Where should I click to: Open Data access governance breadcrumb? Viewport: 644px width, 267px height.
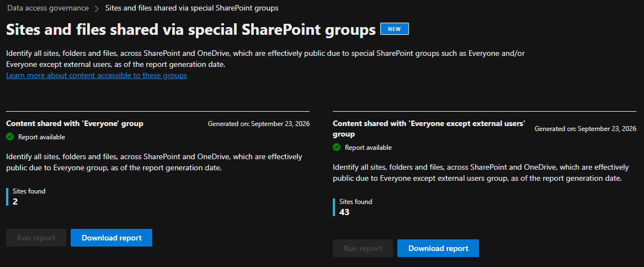tap(47, 8)
